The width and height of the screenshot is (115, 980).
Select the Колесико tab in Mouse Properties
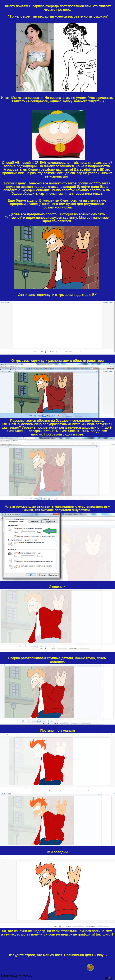35,522
